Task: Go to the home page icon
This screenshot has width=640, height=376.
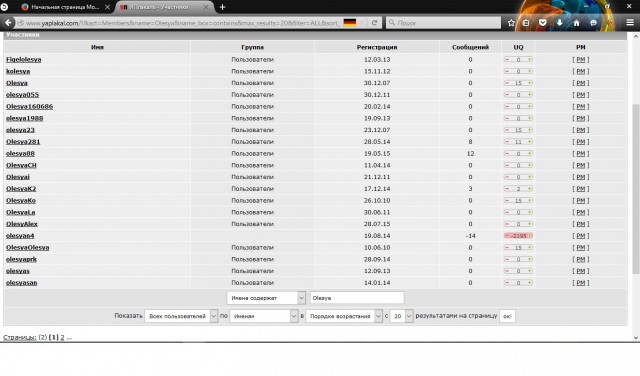Action: click(576, 23)
